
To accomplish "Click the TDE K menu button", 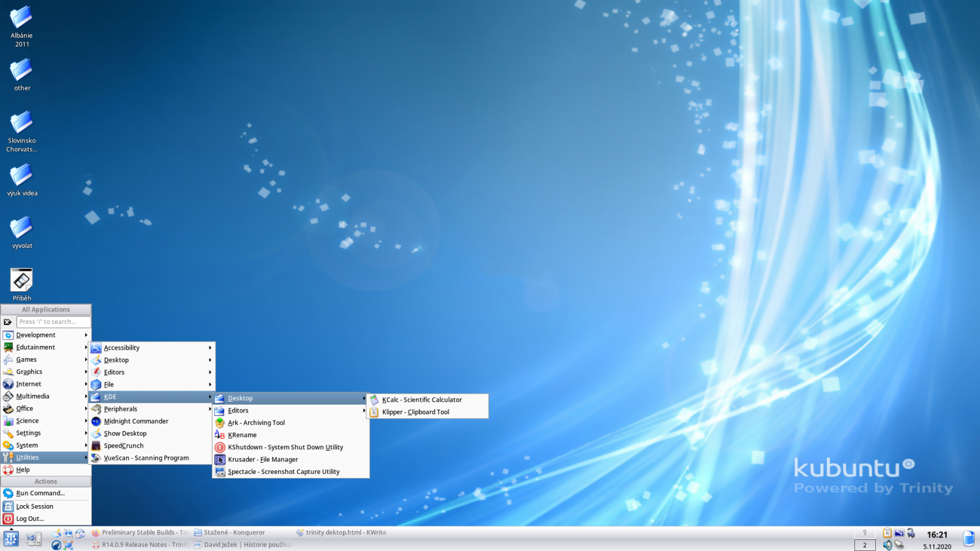I will pyautogui.click(x=11, y=539).
